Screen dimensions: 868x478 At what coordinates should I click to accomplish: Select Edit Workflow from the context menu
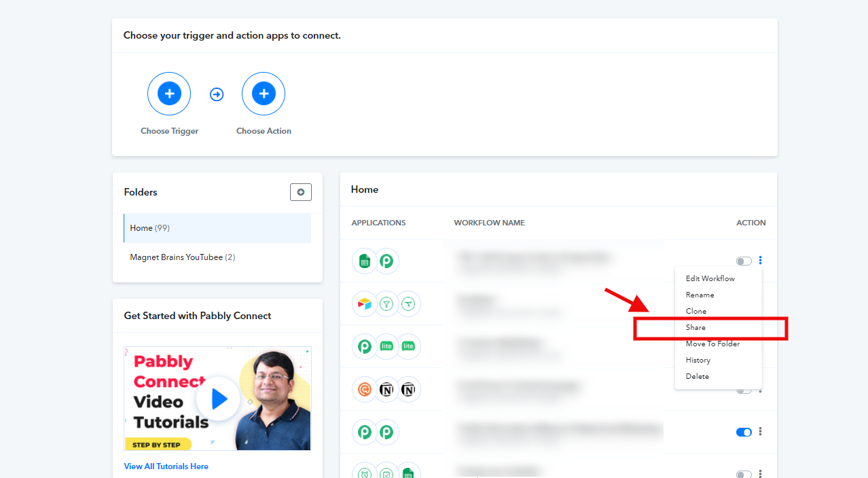click(x=710, y=278)
